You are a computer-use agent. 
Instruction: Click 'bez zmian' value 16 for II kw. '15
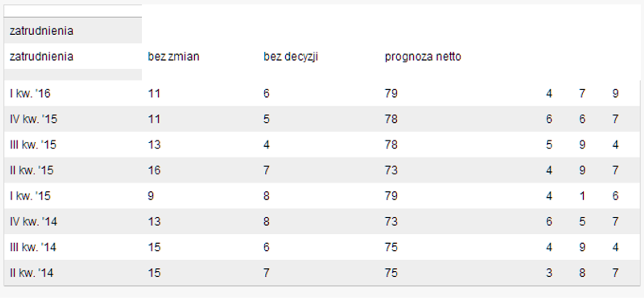[154, 171]
